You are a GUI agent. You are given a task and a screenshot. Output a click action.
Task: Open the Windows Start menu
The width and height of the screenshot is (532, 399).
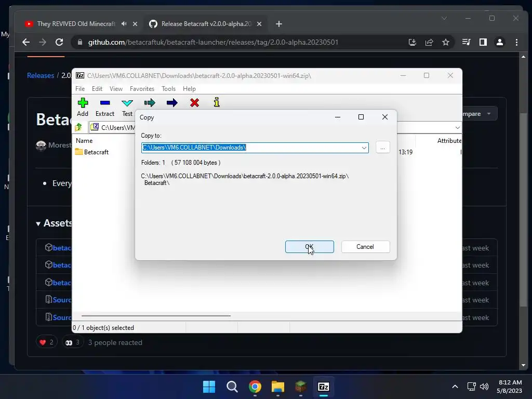tap(209, 387)
